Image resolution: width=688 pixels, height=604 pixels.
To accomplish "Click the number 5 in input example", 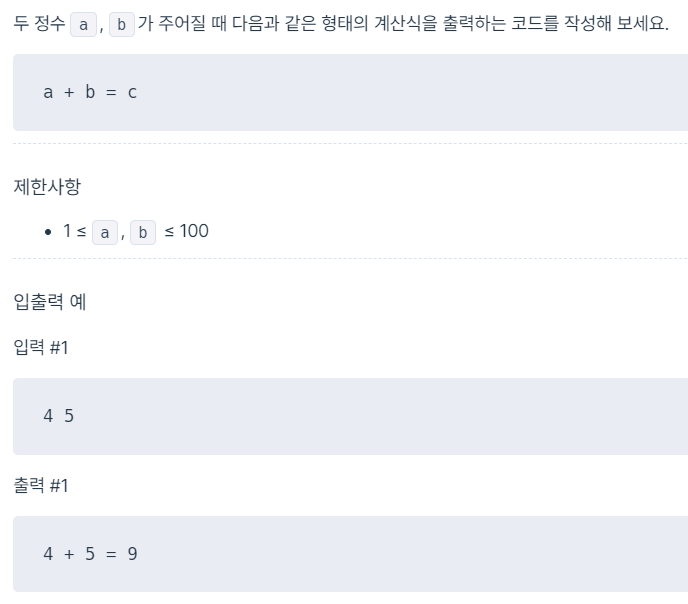I will coord(69,416).
